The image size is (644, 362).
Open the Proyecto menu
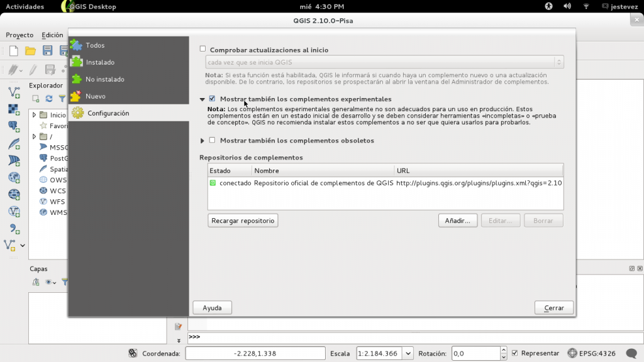coord(19,35)
